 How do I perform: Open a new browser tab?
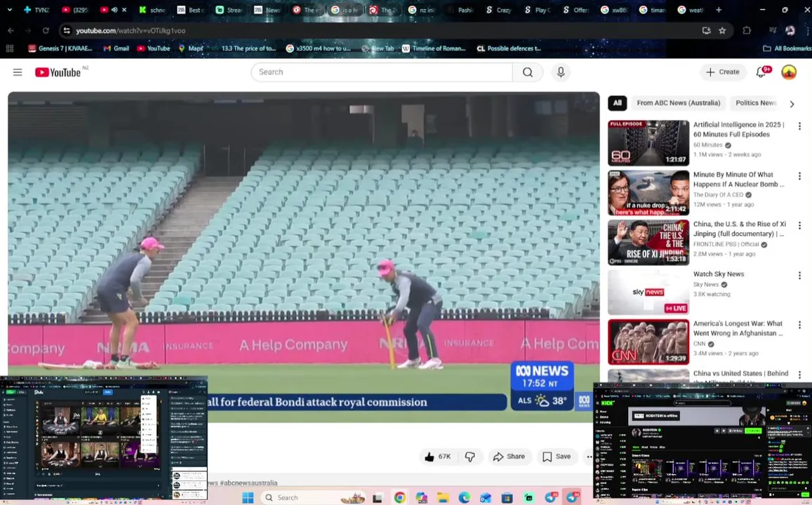click(x=718, y=10)
